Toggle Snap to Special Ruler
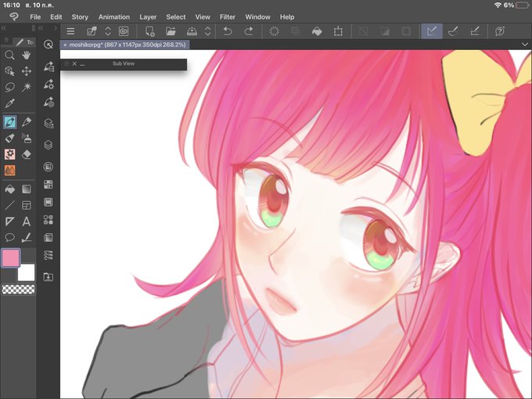This screenshot has width=532, height=399. 454,31
